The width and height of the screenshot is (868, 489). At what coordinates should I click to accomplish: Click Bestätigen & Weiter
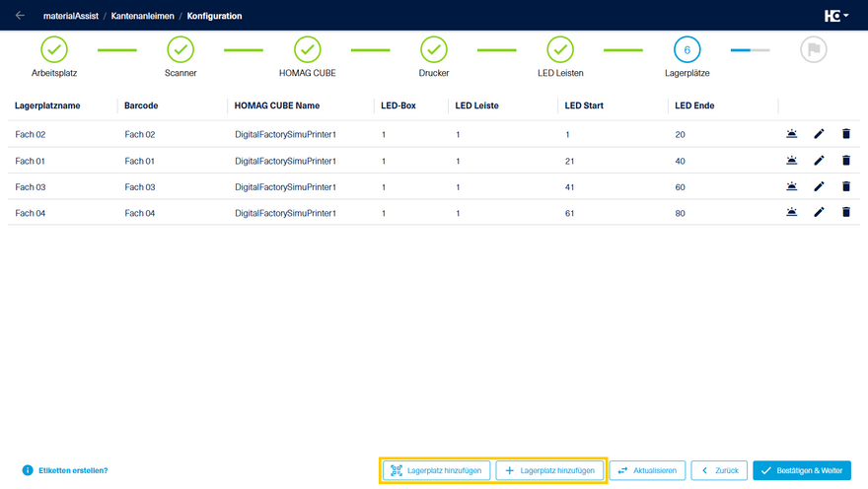802,470
